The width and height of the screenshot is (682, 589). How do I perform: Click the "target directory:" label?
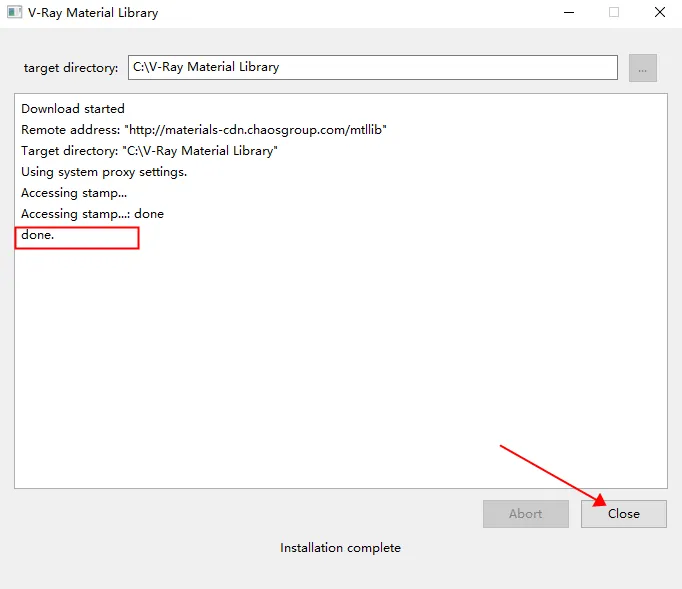point(71,68)
